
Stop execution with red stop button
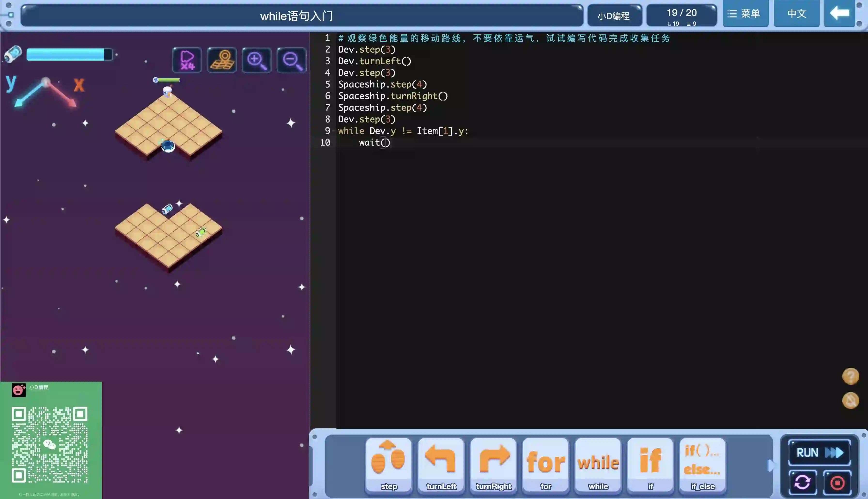(837, 483)
